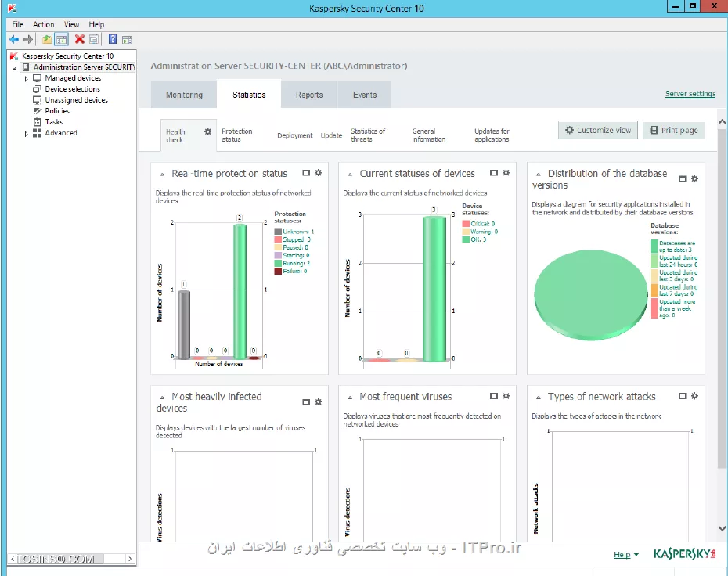Image resolution: width=728 pixels, height=576 pixels.
Task: Click the Up one level folder icon
Action: click(x=47, y=39)
